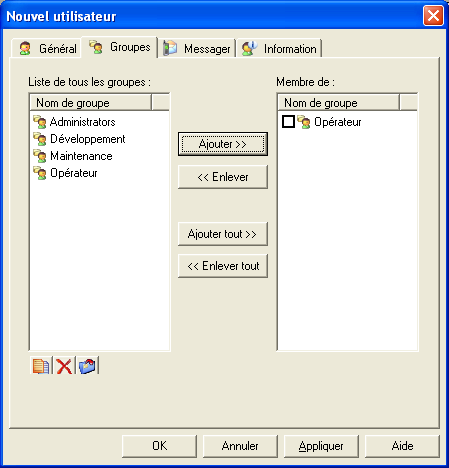Click the blue folder icon below the group list
The width and height of the screenshot is (449, 468).
point(88,365)
